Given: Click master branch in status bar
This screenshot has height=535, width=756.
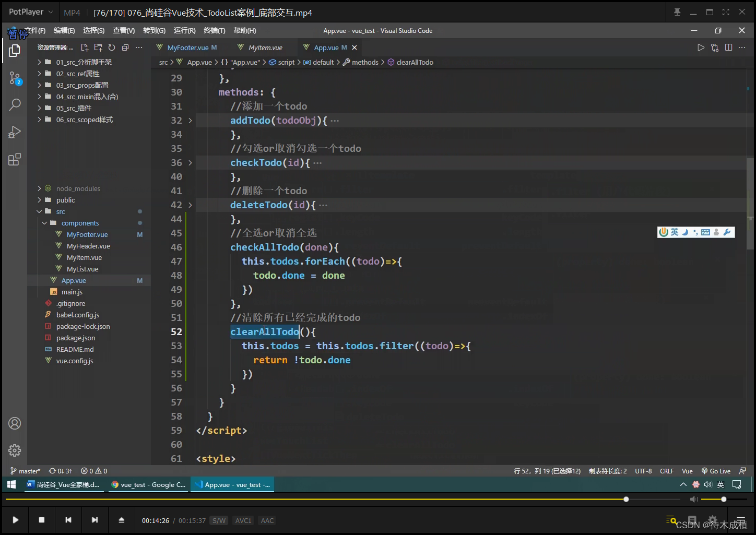Looking at the screenshot, I should click(x=25, y=471).
